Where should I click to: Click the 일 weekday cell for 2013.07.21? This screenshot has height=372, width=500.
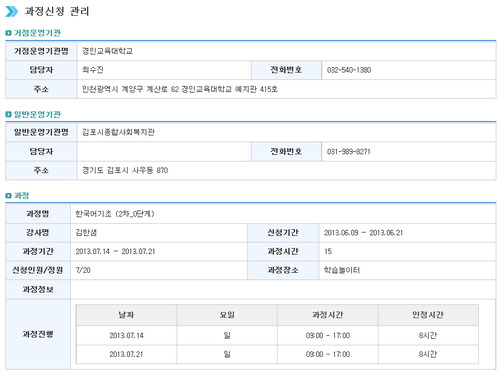pos(227,354)
